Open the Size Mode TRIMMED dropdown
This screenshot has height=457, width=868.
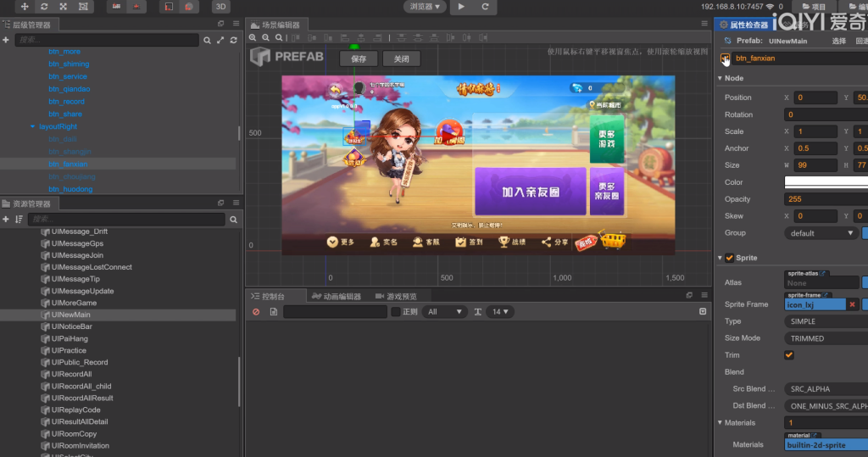pyautogui.click(x=826, y=338)
